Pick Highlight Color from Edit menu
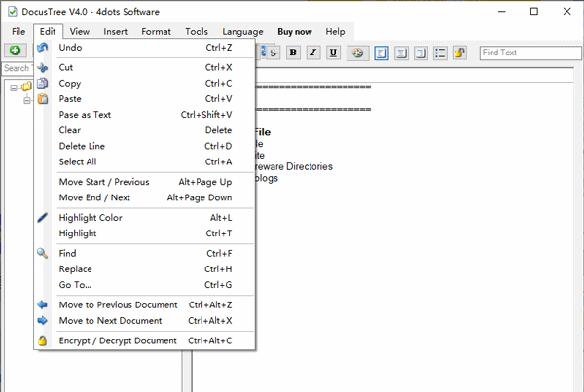Viewport: 584px width, 392px height. pyautogui.click(x=91, y=218)
